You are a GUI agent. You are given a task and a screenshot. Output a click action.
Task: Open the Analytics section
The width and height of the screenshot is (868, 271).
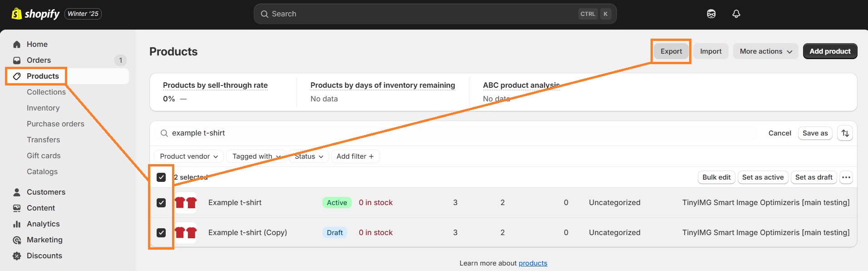pyautogui.click(x=43, y=224)
